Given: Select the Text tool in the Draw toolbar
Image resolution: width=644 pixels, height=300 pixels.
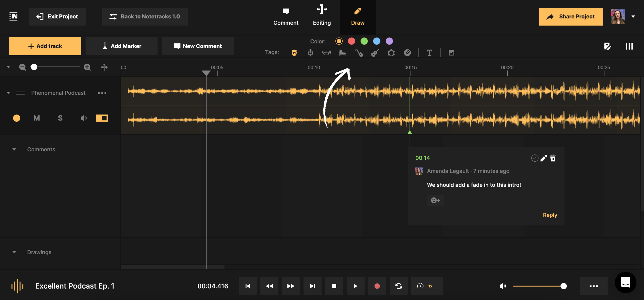Looking at the screenshot, I should [x=429, y=53].
